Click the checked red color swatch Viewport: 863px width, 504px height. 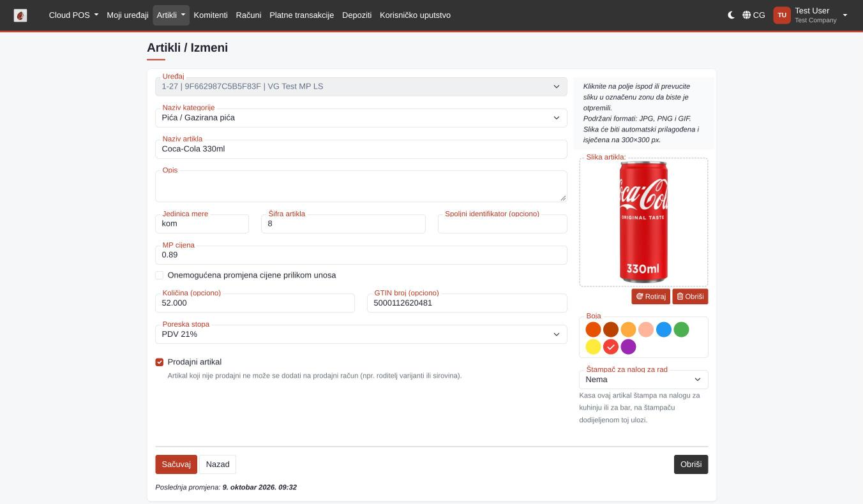coord(611,346)
